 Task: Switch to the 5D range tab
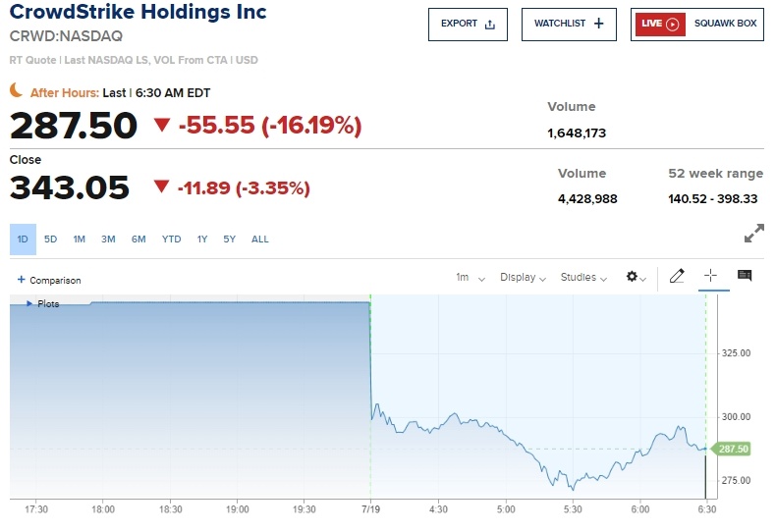coord(50,239)
